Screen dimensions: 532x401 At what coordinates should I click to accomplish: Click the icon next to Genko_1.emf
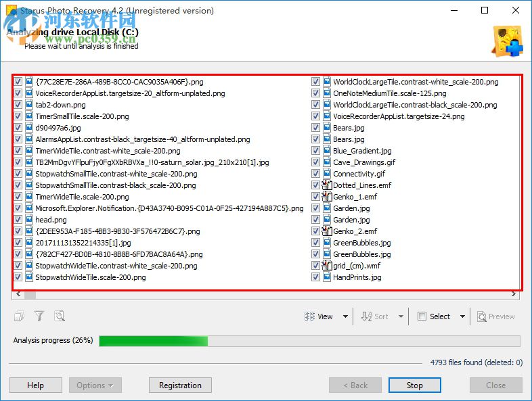click(327, 197)
